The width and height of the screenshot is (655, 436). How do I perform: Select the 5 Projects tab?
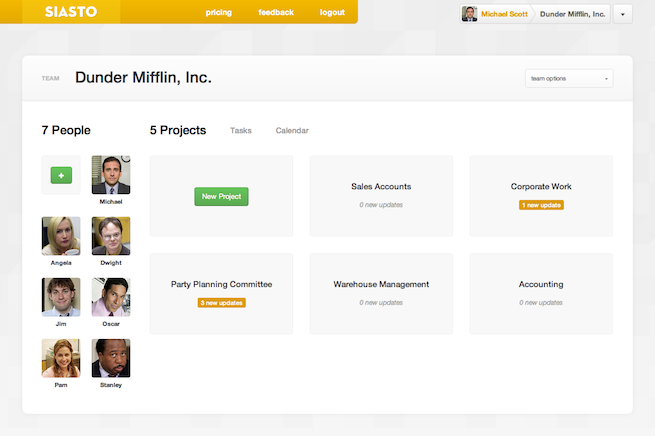tap(178, 130)
